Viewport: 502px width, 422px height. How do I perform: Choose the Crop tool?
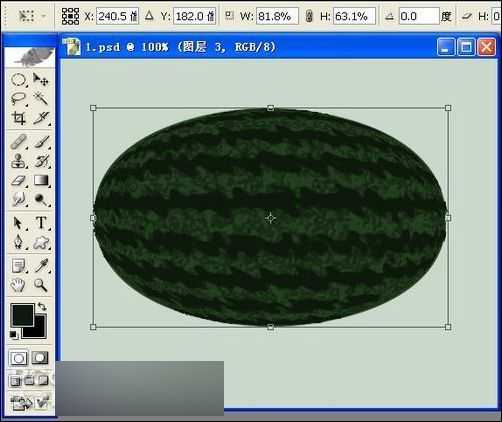click(x=18, y=118)
